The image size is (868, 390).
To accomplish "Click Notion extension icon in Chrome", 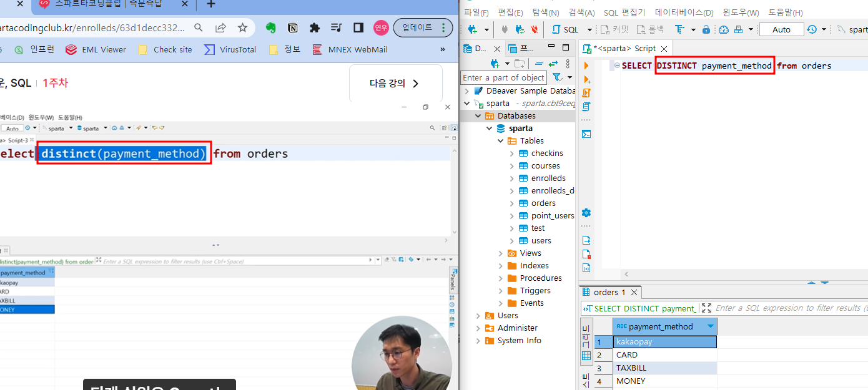I will 292,28.
